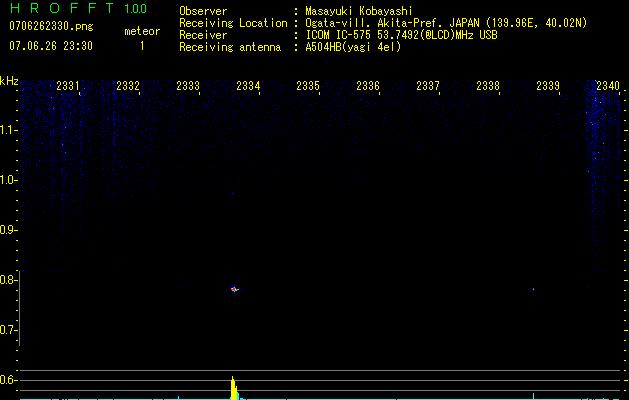Click the Observer field label

click(x=203, y=11)
